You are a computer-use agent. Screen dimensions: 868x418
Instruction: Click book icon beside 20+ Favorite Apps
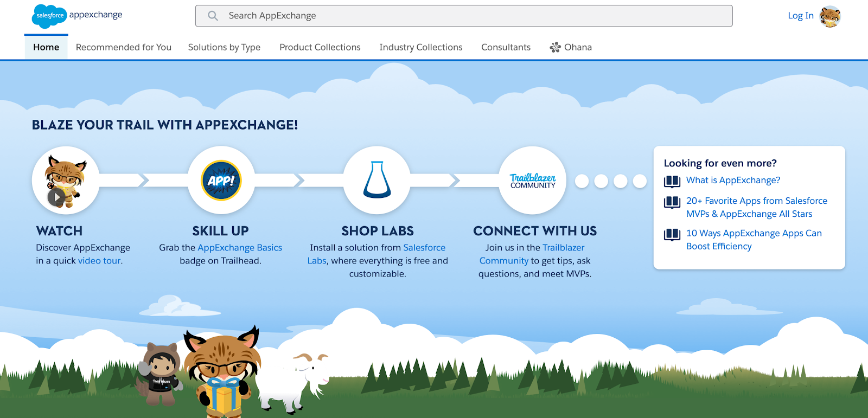pos(672,202)
